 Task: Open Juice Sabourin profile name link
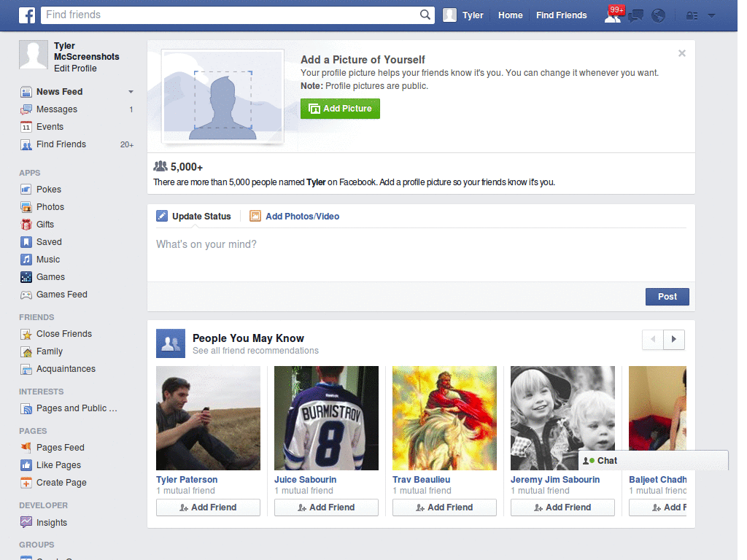[x=306, y=480]
